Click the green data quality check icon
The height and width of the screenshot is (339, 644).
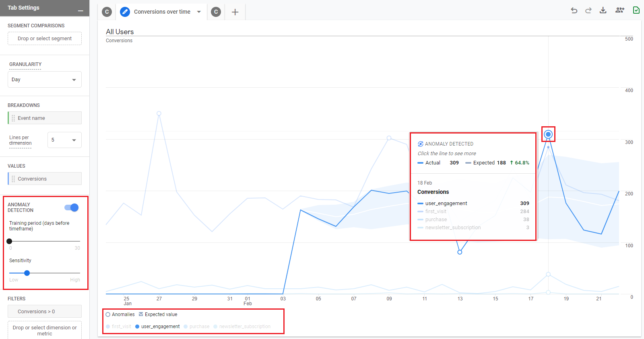tap(636, 10)
